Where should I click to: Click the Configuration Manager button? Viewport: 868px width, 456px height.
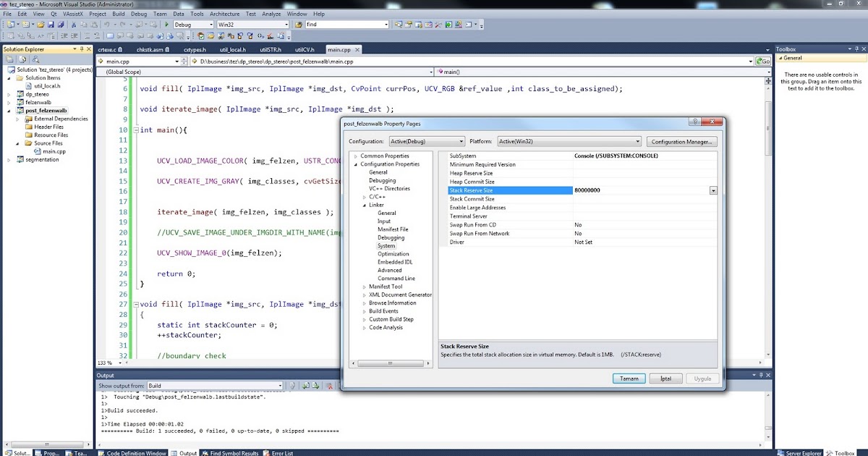click(683, 141)
